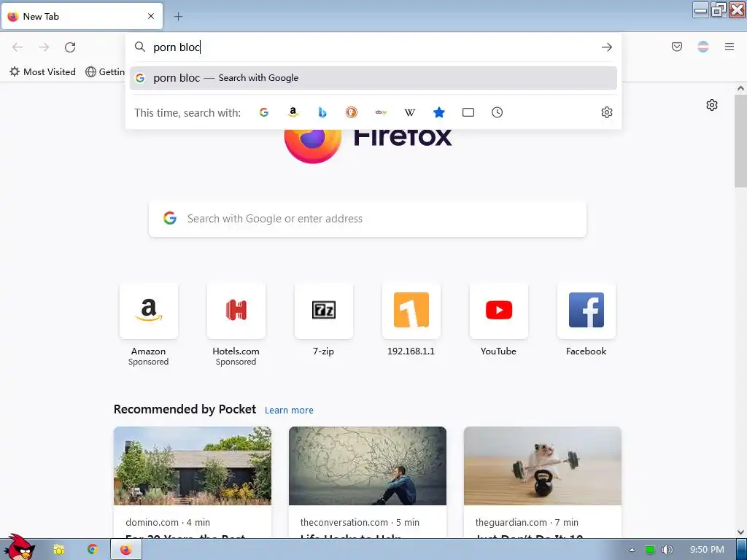Click the reload page button
This screenshot has width=747, height=560.
(70, 47)
